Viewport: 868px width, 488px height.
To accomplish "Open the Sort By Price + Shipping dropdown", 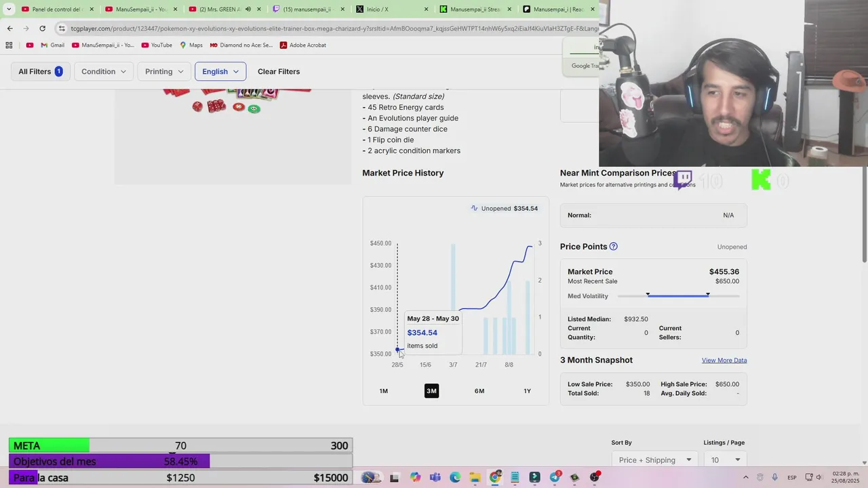I will tap(654, 460).
